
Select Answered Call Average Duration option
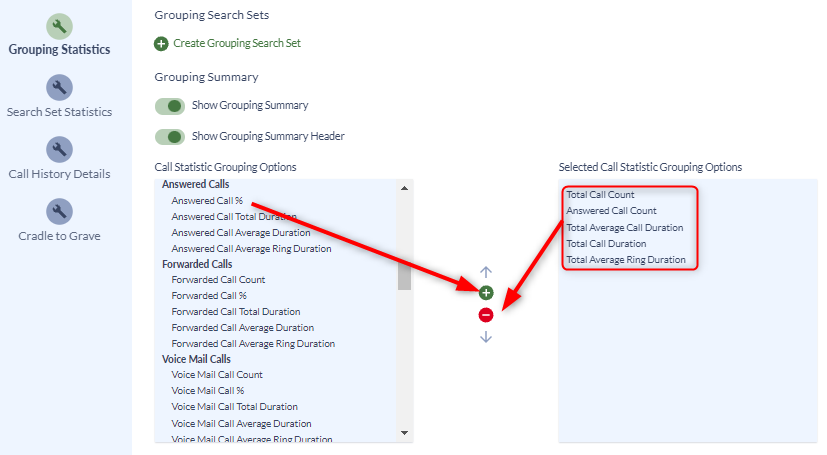[241, 233]
